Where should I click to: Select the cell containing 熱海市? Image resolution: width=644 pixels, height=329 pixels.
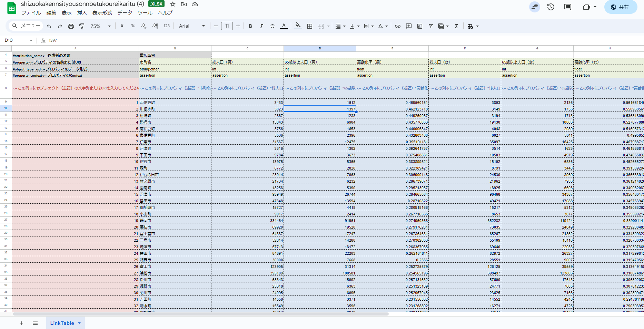point(175,122)
